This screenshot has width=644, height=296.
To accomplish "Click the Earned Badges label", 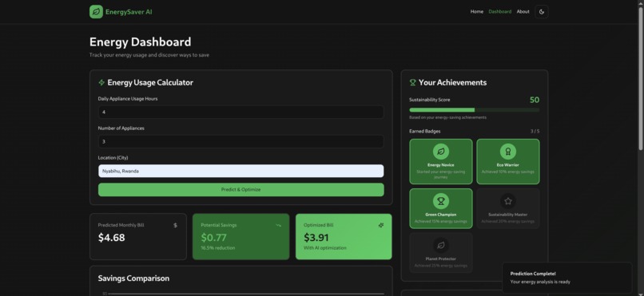I will point(425,132).
